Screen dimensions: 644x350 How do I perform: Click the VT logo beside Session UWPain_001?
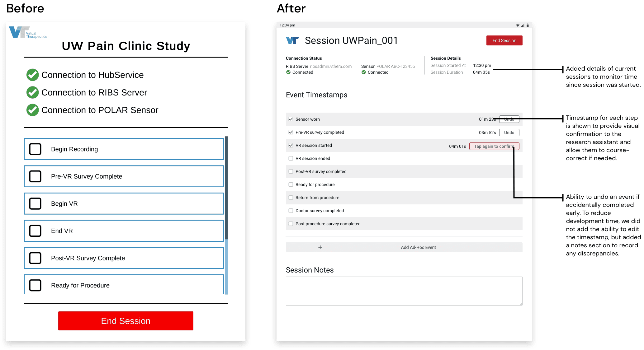point(292,40)
